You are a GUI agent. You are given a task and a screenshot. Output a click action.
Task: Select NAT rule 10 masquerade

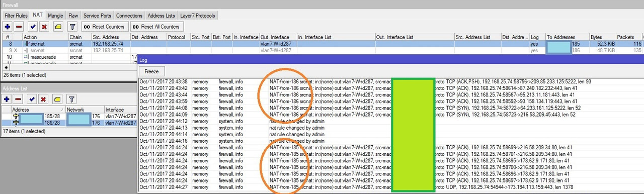point(69,57)
